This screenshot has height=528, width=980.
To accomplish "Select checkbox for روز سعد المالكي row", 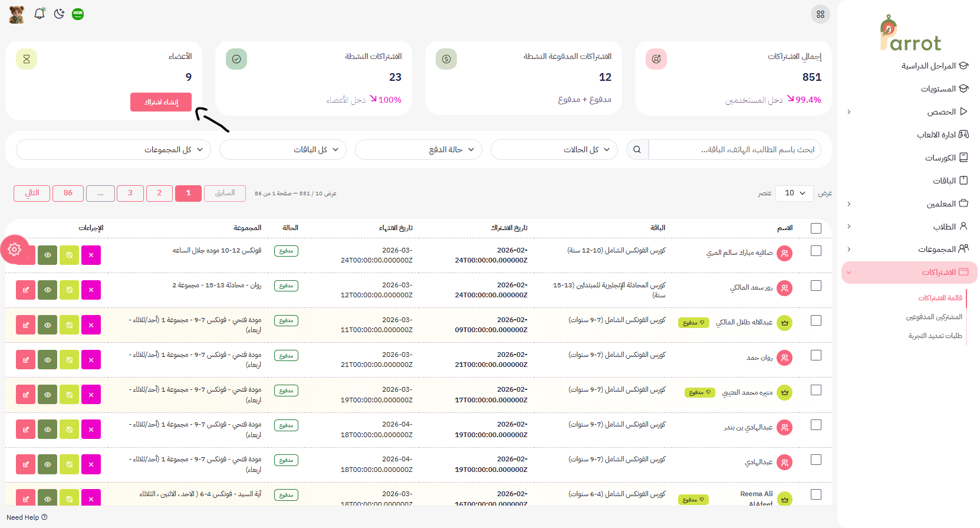I will (x=816, y=286).
